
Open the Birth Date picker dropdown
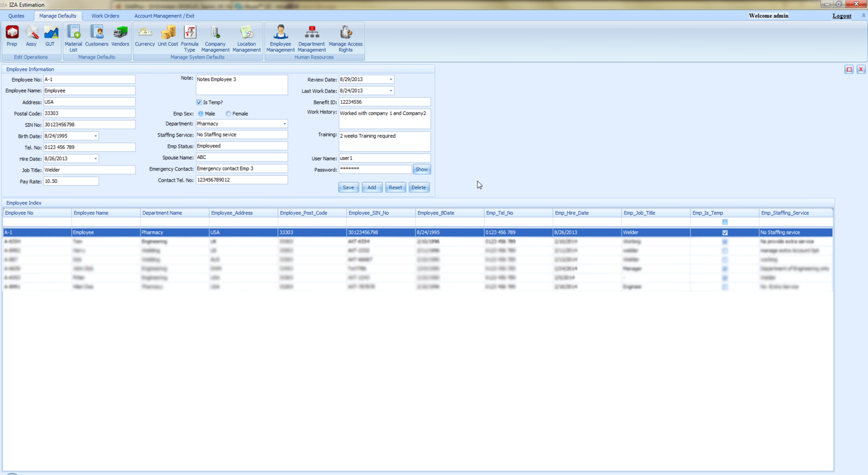pos(95,136)
